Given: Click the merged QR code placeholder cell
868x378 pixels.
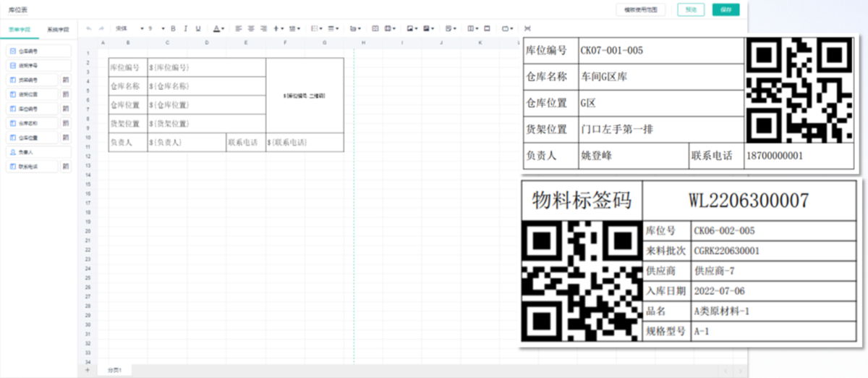Looking at the screenshot, I should pyautogui.click(x=305, y=96).
